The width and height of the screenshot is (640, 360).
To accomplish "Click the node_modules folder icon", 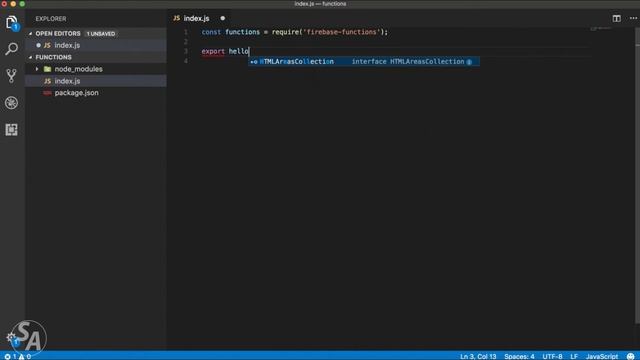I will pyautogui.click(x=47, y=69).
